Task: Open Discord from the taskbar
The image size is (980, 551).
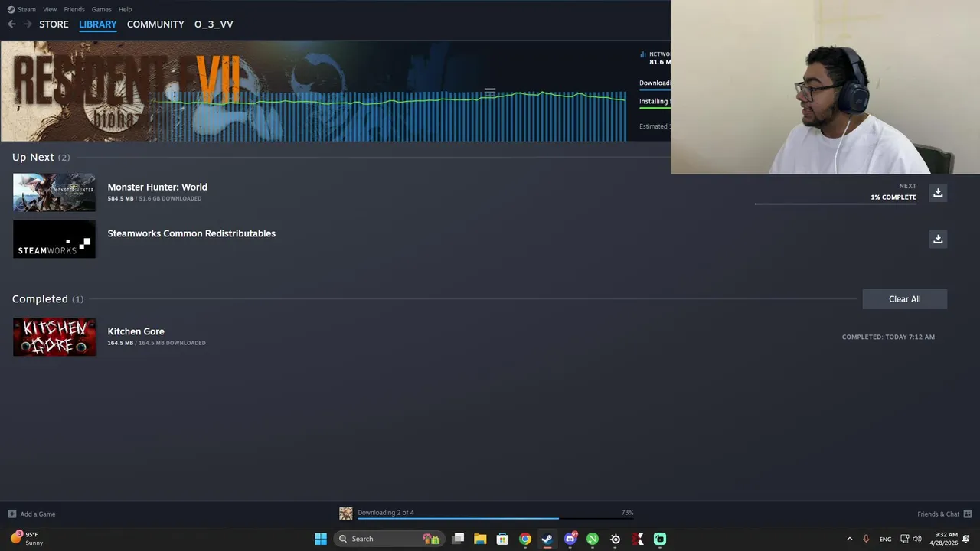Action: click(570, 539)
